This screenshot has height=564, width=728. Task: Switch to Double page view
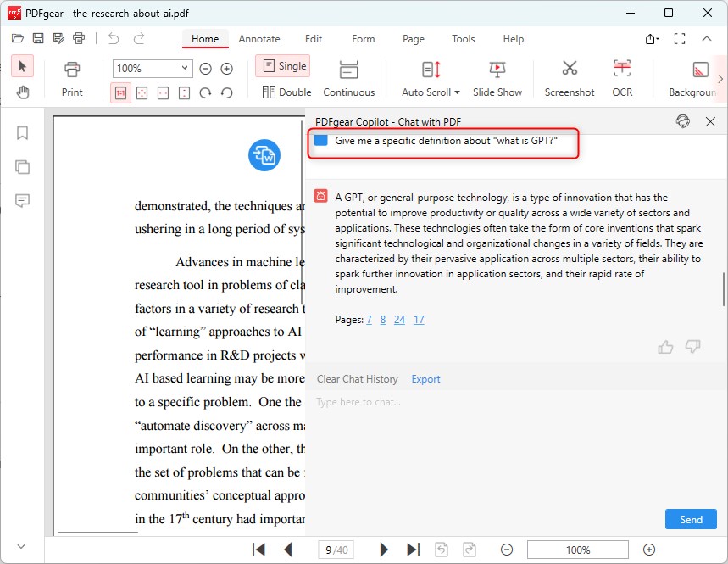pos(282,92)
